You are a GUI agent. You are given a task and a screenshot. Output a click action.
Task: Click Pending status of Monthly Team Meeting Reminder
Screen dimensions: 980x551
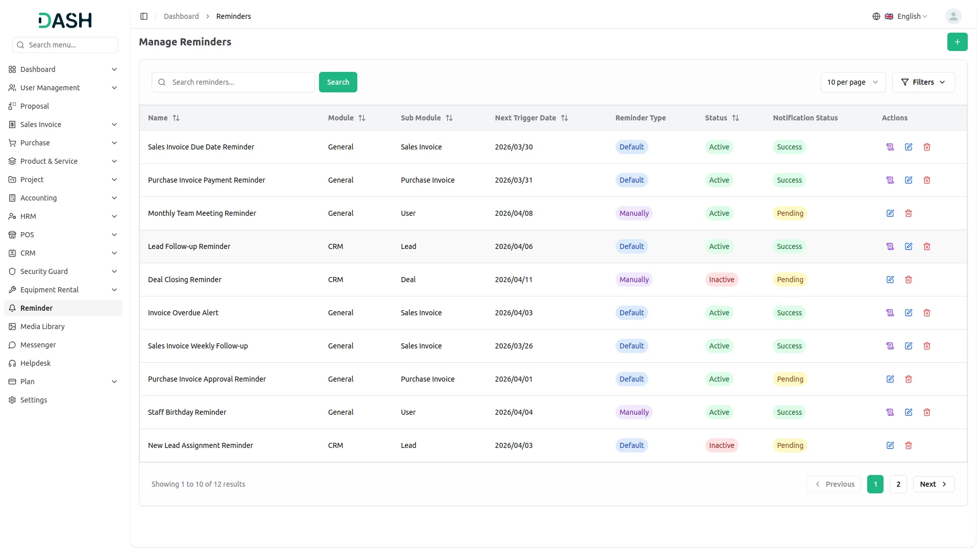coord(790,213)
